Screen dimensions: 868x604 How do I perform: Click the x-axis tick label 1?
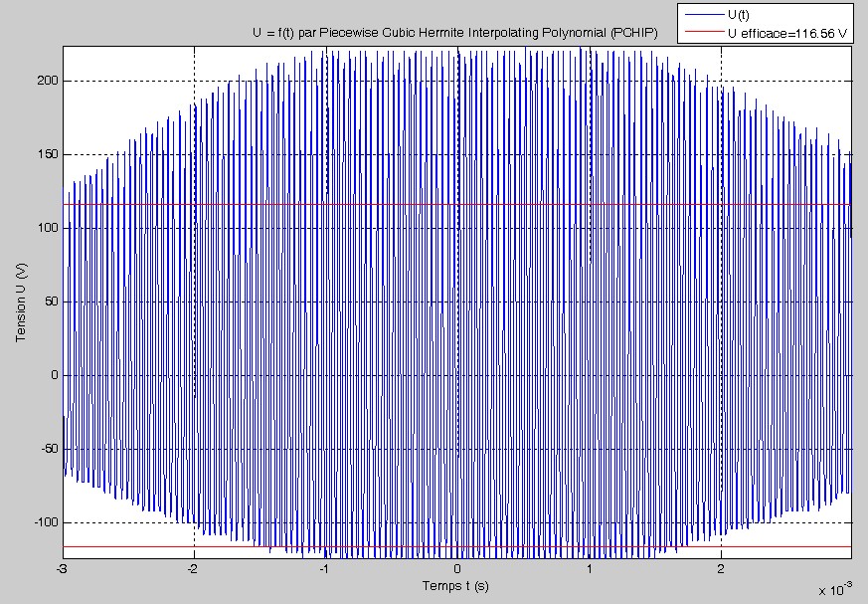point(590,569)
